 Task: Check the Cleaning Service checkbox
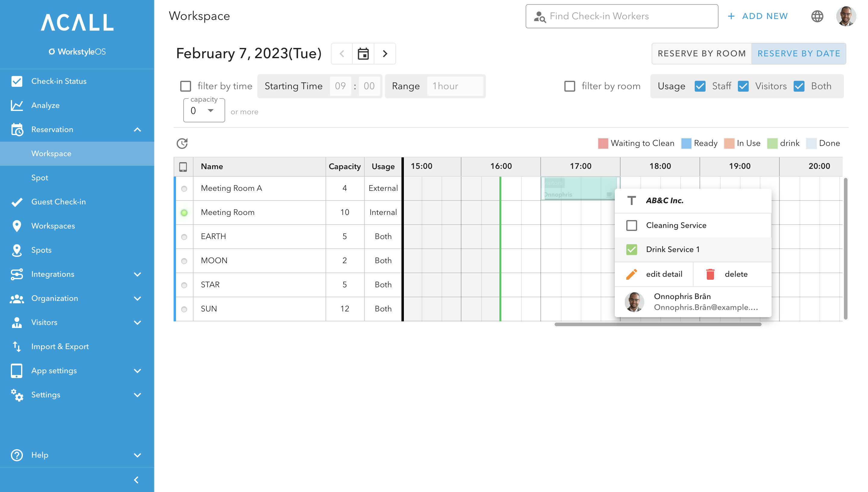coord(631,225)
